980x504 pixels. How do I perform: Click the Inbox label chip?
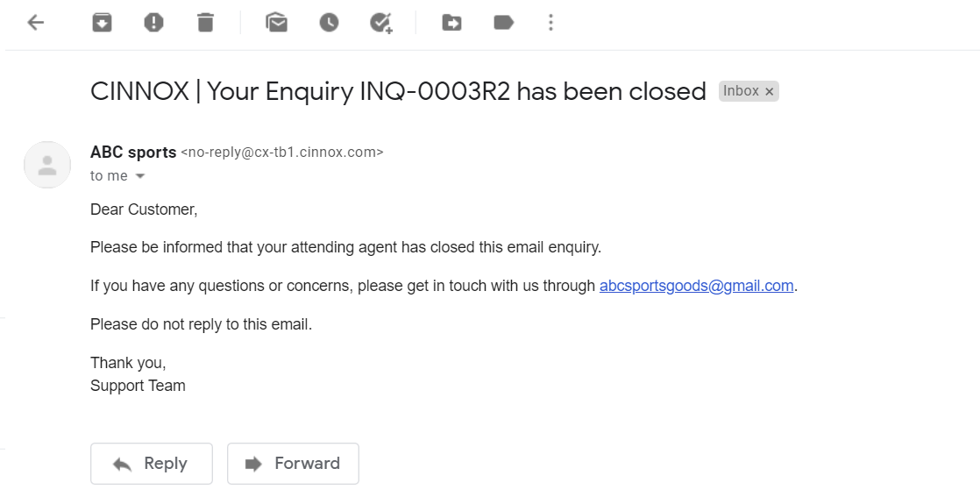point(741,91)
